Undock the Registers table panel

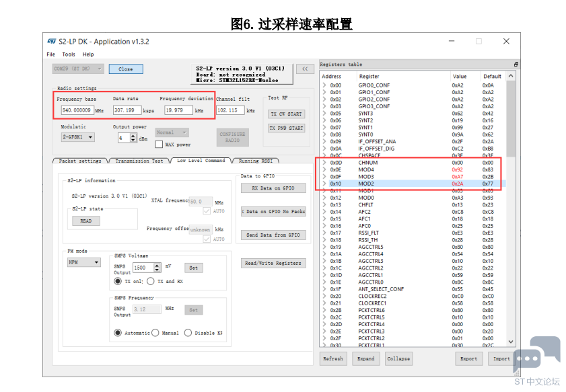[516, 64]
